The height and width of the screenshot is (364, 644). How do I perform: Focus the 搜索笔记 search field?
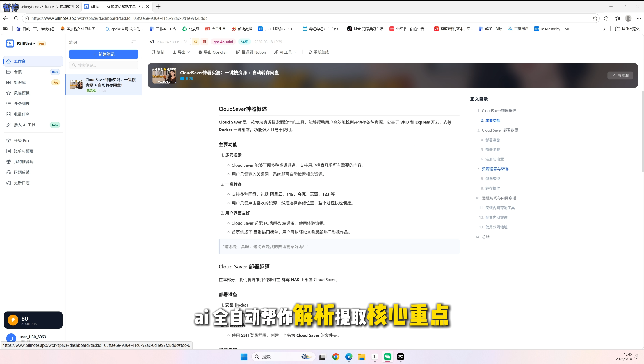pyautogui.click(x=104, y=65)
